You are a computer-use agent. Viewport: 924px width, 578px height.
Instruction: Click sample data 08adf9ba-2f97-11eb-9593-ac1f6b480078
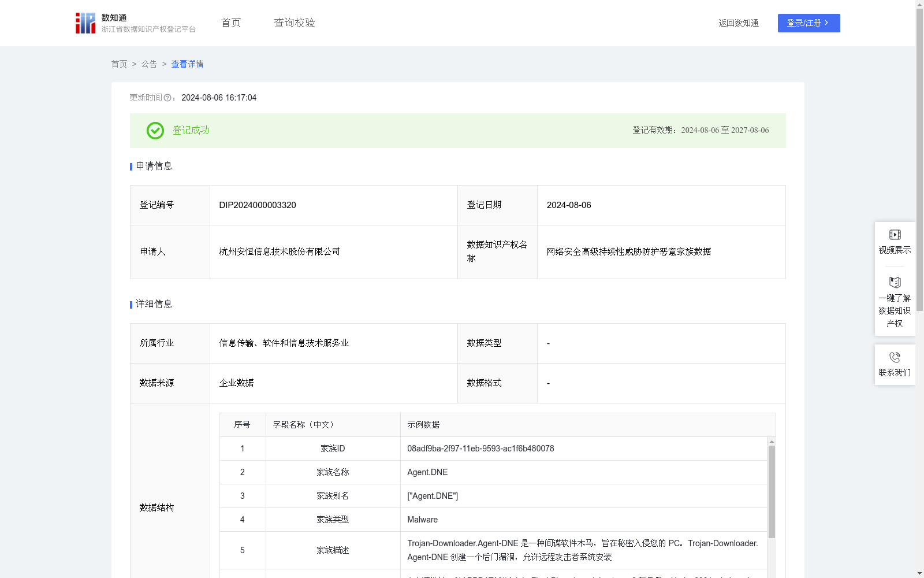[480, 449]
